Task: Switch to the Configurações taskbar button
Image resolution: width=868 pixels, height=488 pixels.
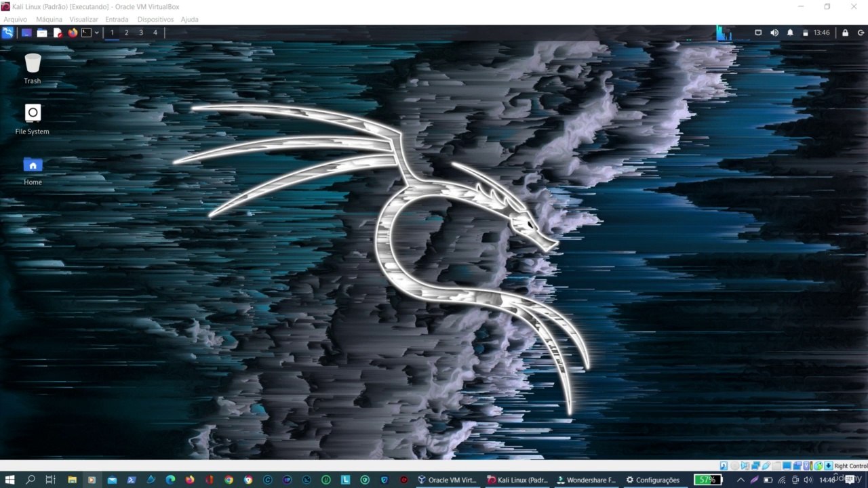Action: (655, 480)
